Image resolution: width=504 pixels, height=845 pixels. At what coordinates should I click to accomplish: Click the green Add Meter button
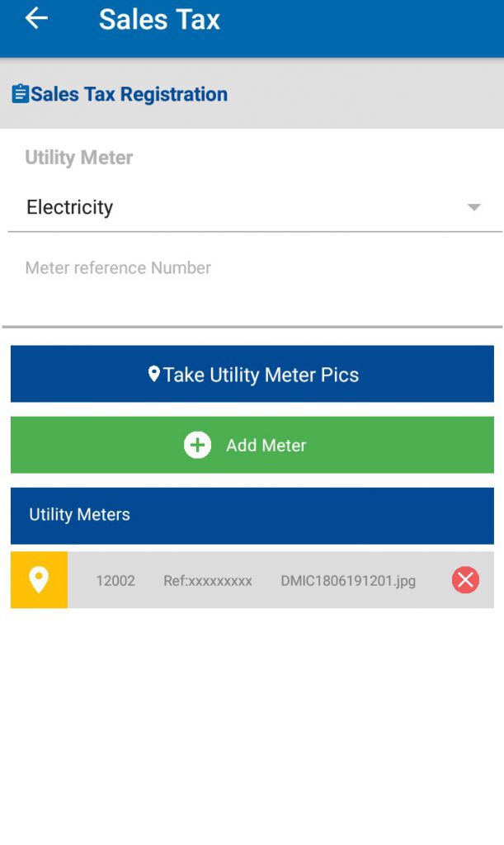point(252,445)
